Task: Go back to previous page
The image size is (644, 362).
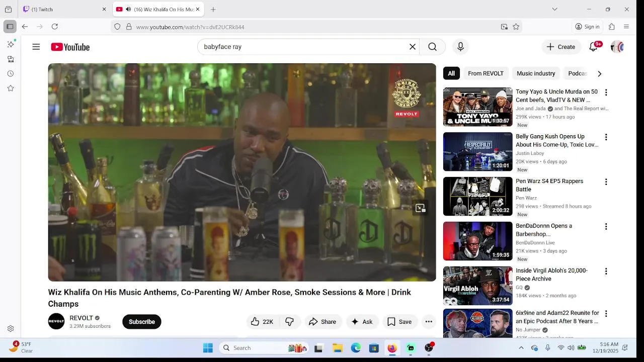Action: [x=25, y=27]
